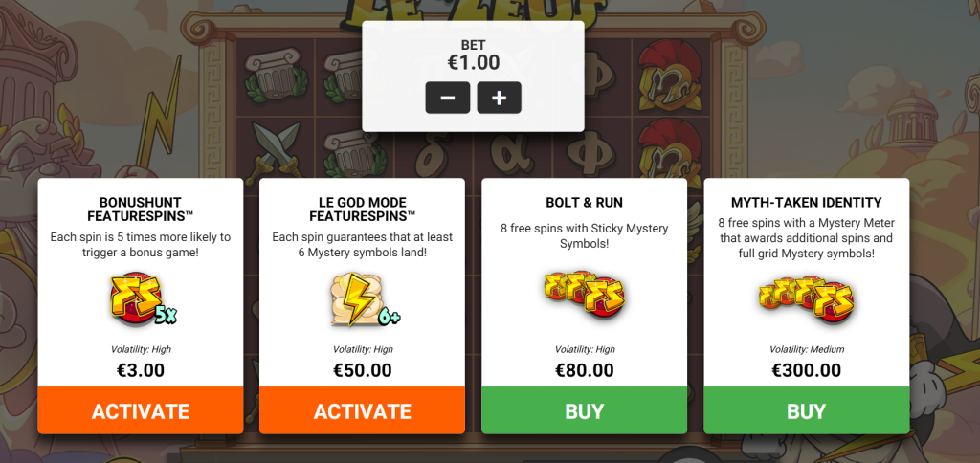Click the Le God Mode FeatureSpins title

[362, 209]
